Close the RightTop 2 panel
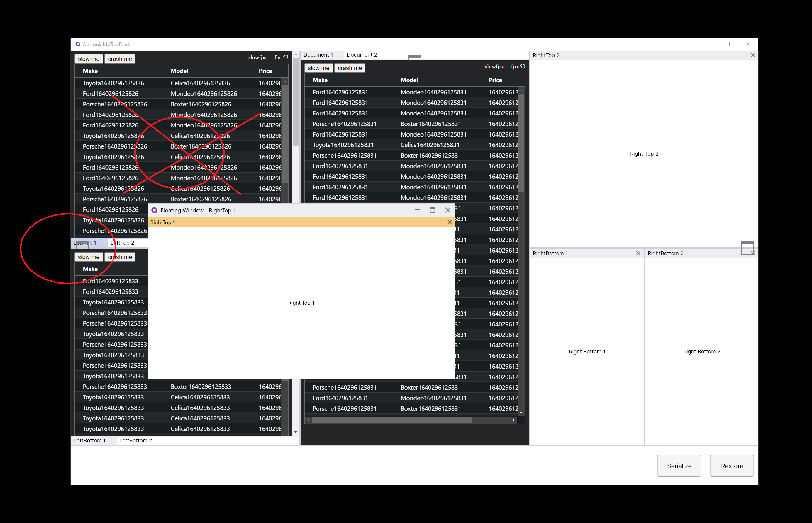Screen dimensions: 812x523 point(752,55)
